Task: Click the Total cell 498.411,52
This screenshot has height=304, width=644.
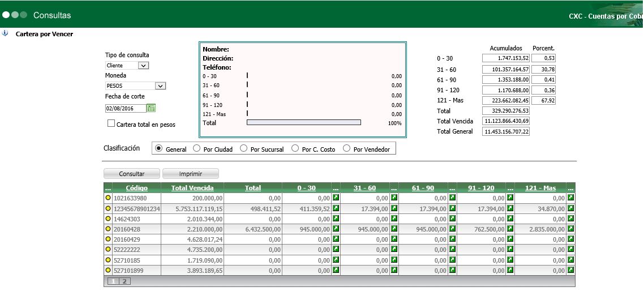Action: point(265,209)
